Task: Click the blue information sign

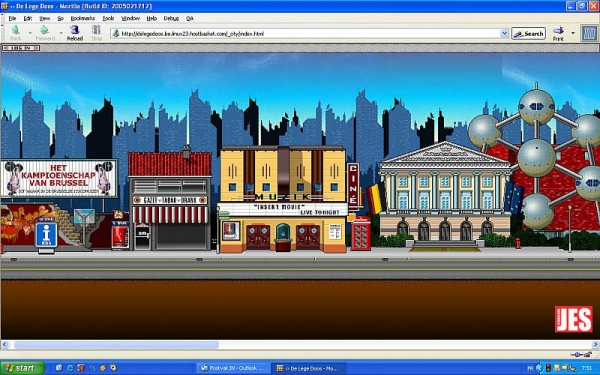Action: click(x=46, y=234)
